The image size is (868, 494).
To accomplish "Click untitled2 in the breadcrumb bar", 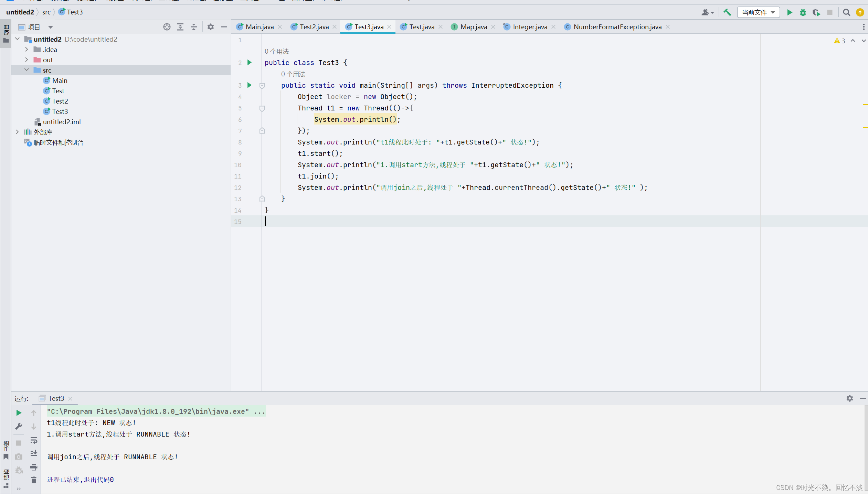I will (x=20, y=12).
